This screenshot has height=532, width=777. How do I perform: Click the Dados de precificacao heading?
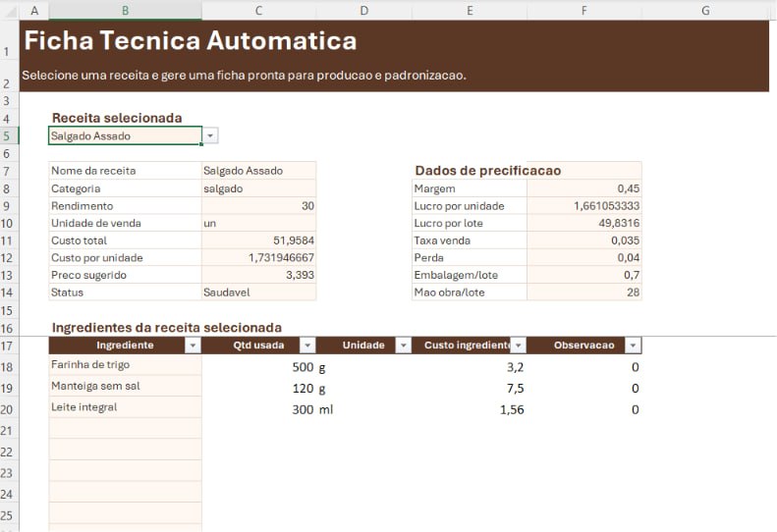tap(488, 171)
